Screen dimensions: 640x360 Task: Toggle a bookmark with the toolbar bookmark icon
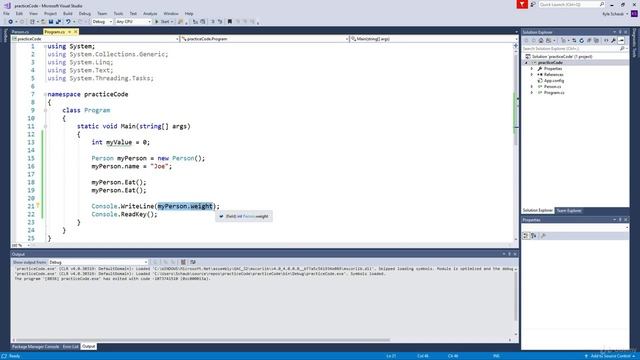click(229, 22)
